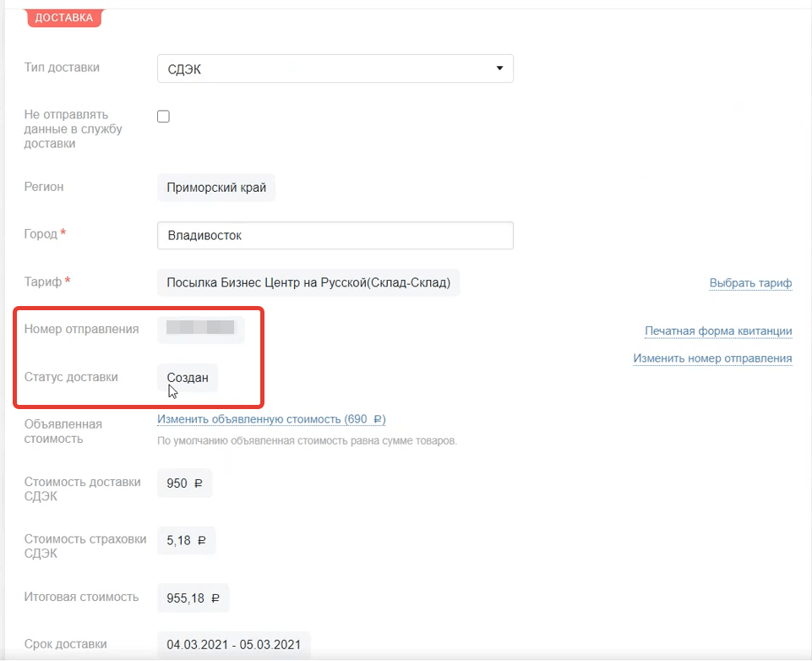Viewport: 812px width, 661px height.
Task: Focus the Город input with Владивосток
Action: pyautogui.click(x=335, y=236)
